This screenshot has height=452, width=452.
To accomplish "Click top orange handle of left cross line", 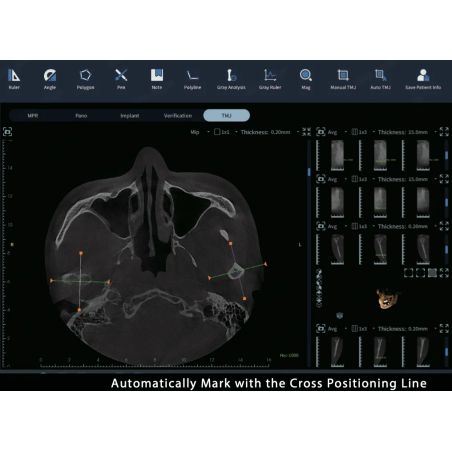I will tap(81, 253).
